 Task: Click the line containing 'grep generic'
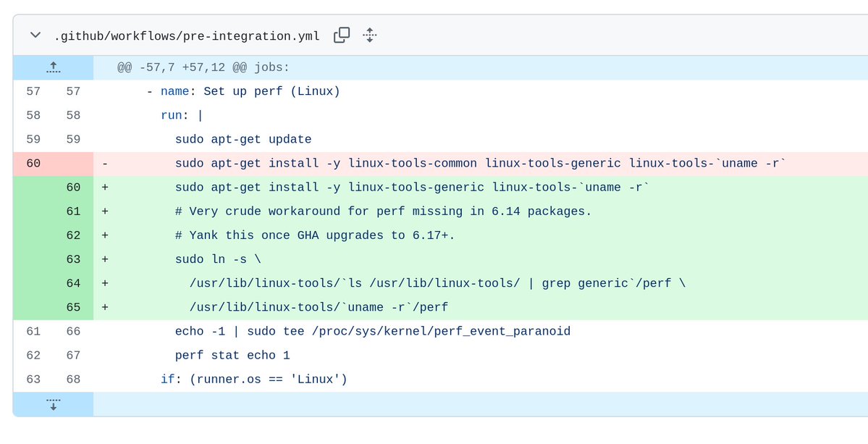(x=437, y=283)
